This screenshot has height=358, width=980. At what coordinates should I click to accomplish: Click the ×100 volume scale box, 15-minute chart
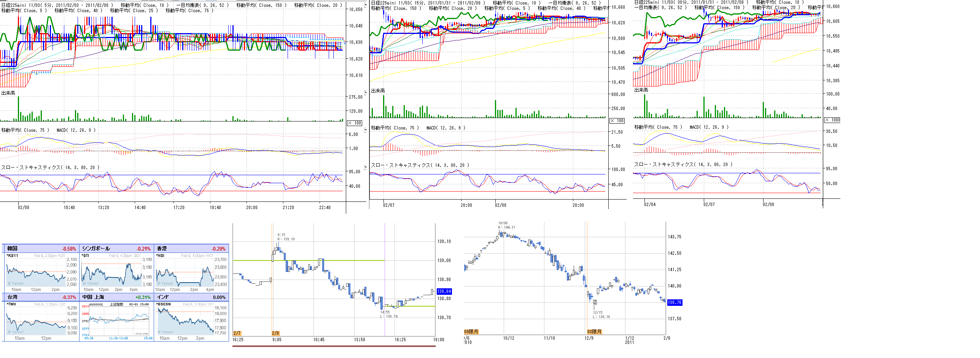point(617,121)
